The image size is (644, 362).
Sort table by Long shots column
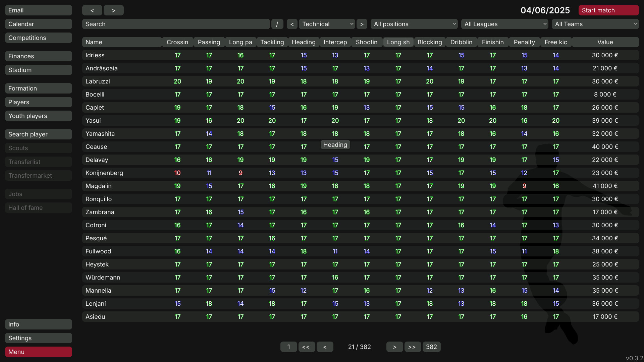click(398, 42)
